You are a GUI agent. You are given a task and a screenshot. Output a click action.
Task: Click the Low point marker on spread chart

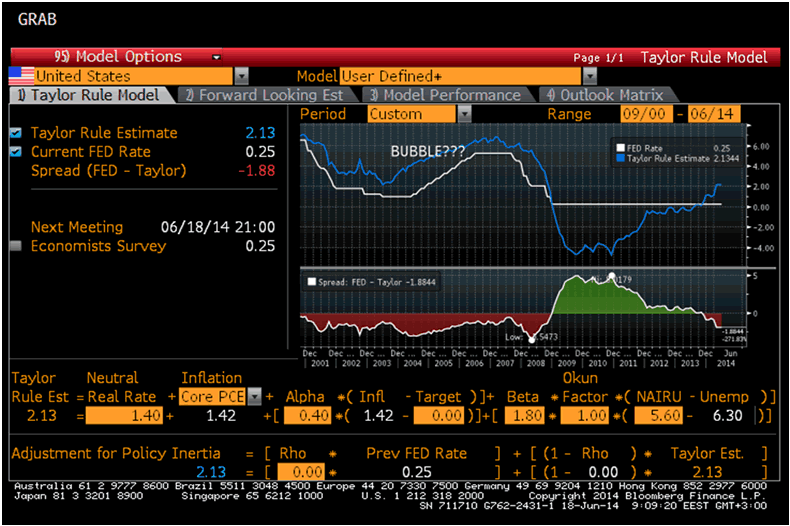coord(531,339)
